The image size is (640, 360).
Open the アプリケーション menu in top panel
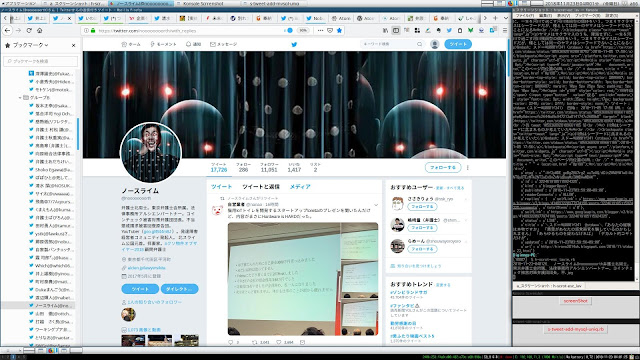(x=20, y=3)
